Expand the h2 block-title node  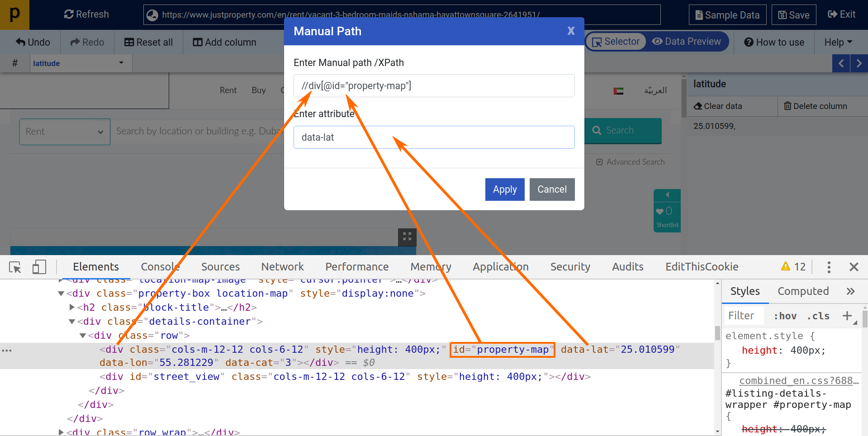(72, 307)
